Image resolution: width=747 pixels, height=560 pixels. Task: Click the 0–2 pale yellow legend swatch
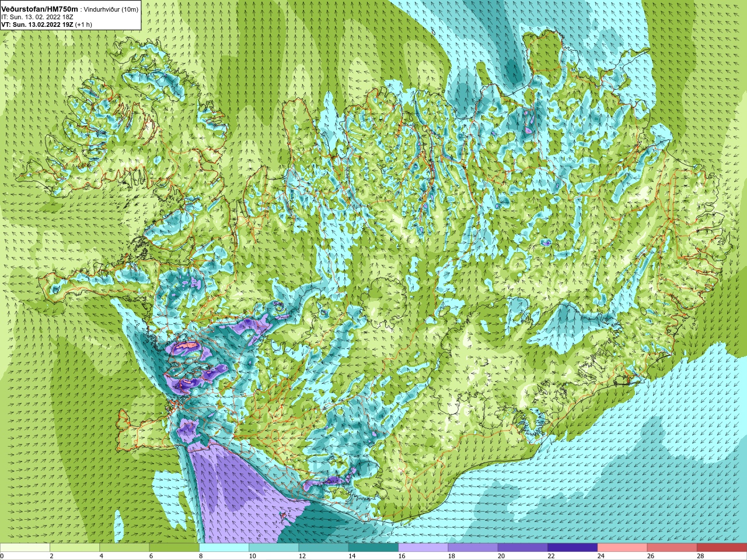click(25, 548)
